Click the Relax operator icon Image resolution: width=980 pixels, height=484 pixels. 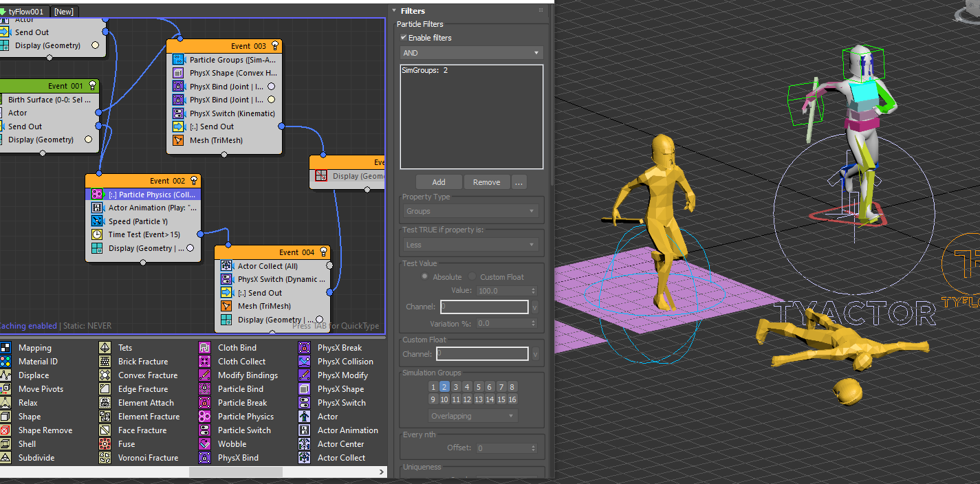coord(6,403)
